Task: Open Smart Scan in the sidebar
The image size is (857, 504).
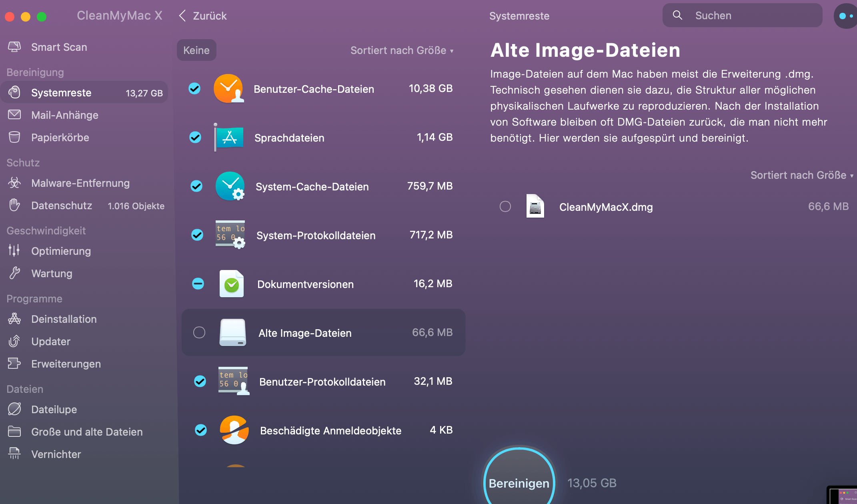Action: point(84,47)
